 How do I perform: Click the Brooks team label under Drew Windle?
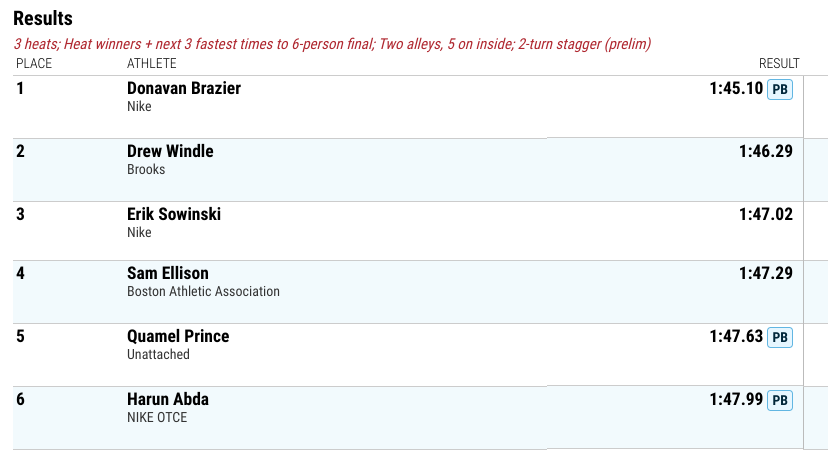146,170
